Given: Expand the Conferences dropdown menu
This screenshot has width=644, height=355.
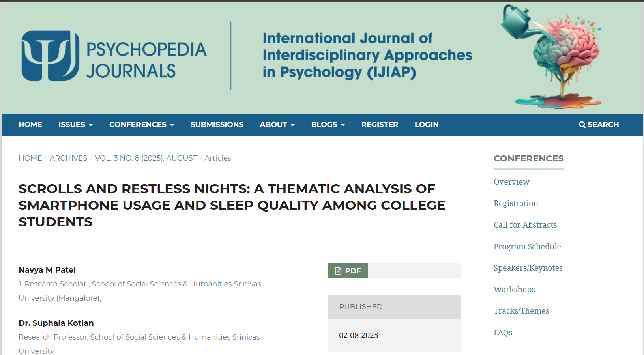Looking at the screenshot, I should coord(141,125).
